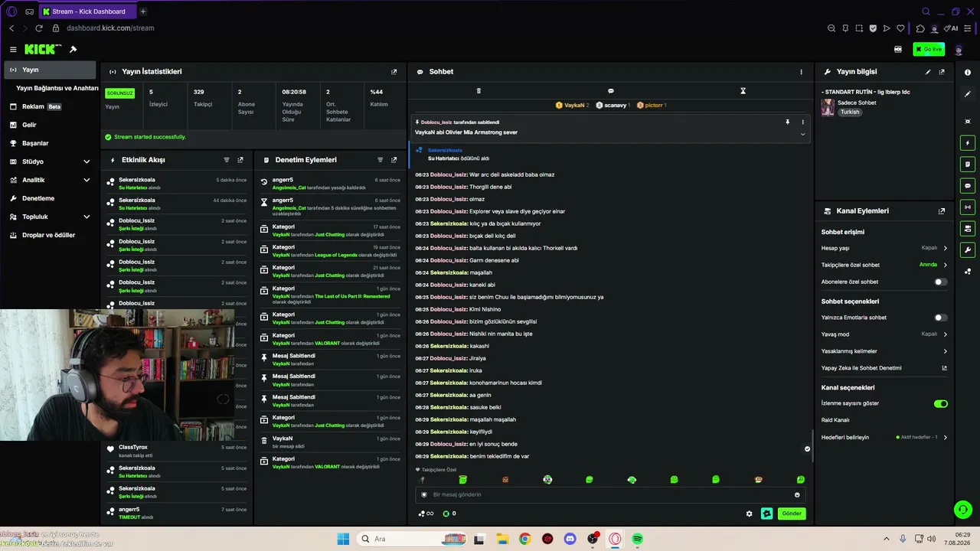The width and height of the screenshot is (980, 551).
Task: Open the Kick sidebar hamburger menu
Action: coord(13,50)
